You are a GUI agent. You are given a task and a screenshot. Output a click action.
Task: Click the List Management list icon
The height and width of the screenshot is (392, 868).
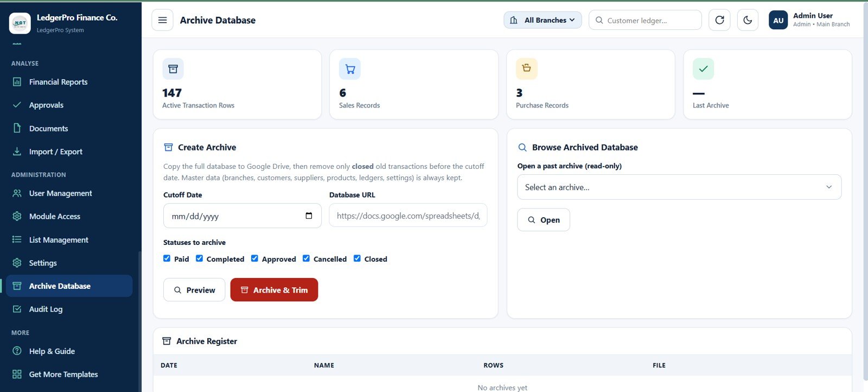click(x=17, y=239)
